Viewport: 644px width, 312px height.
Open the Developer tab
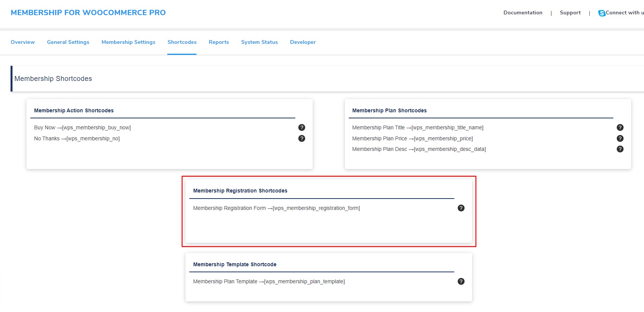(x=303, y=42)
